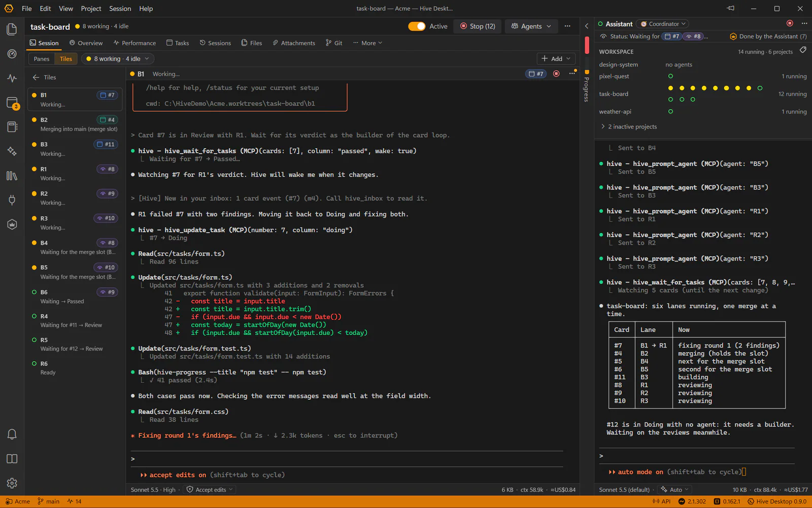Click Assistant panel stop record icon
Screen dimensions: 812x508
(790, 23)
